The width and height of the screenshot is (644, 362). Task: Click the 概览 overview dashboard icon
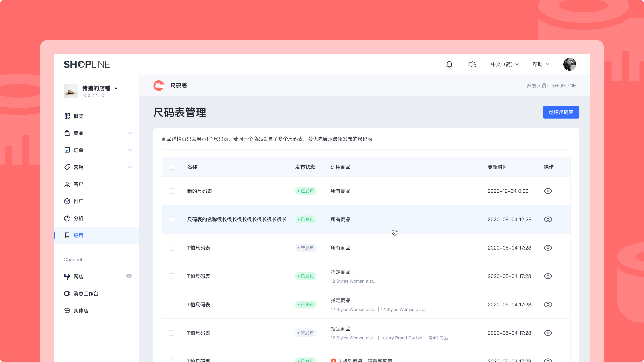pyautogui.click(x=67, y=116)
